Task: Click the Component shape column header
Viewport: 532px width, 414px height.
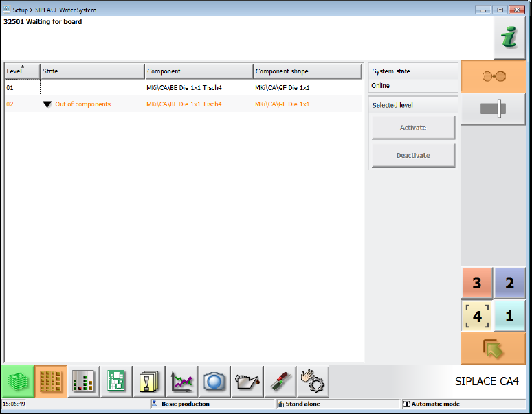Action: (308, 71)
